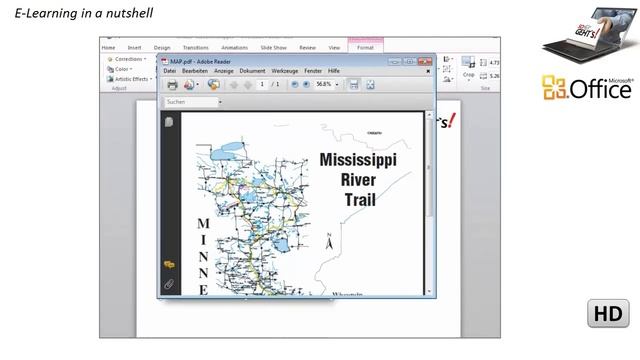Screen dimensions: 640x360
Task: Switch to PowerPoint Transitions tab
Action: point(196,48)
